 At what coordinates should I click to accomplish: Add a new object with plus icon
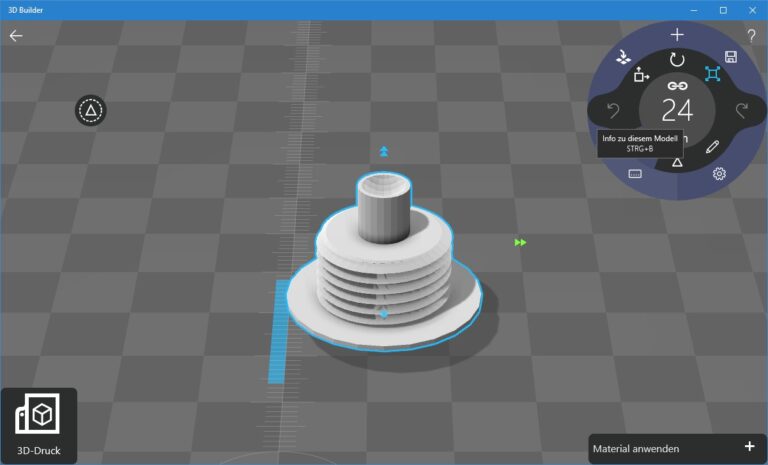[x=677, y=35]
